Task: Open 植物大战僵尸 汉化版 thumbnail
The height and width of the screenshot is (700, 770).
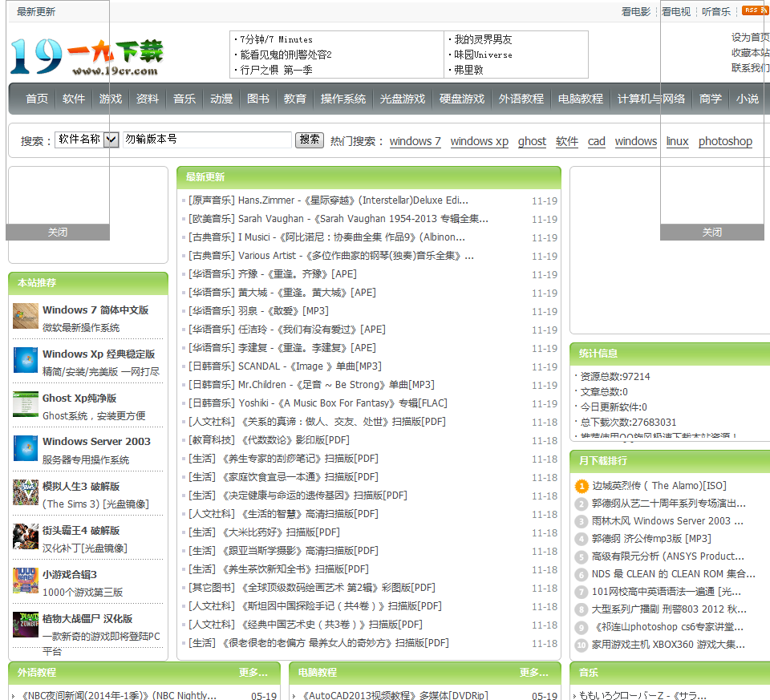Action: 26,625
